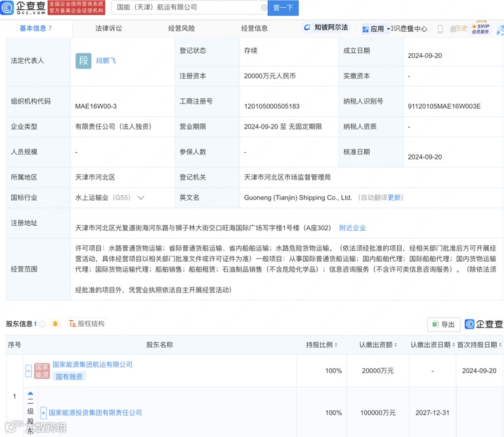This screenshot has width=504, height=437.
Task: Expand the 水上运输业 industry chevron
Action: (x=141, y=198)
